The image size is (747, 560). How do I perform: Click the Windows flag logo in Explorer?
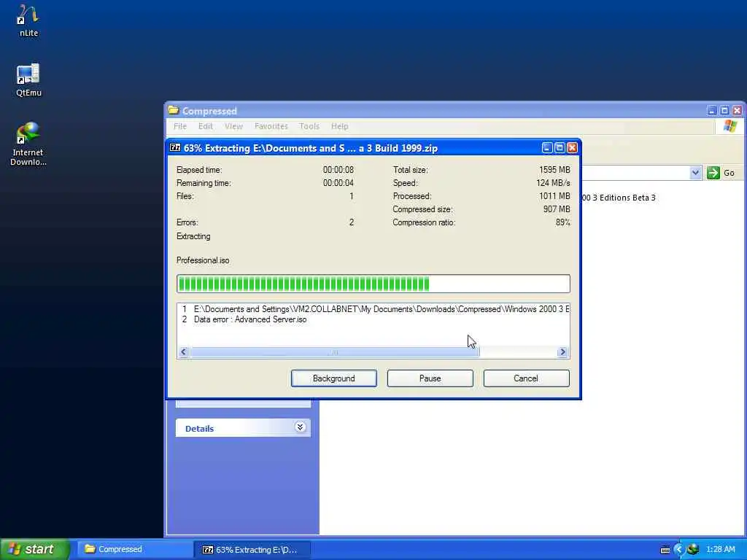(x=729, y=126)
